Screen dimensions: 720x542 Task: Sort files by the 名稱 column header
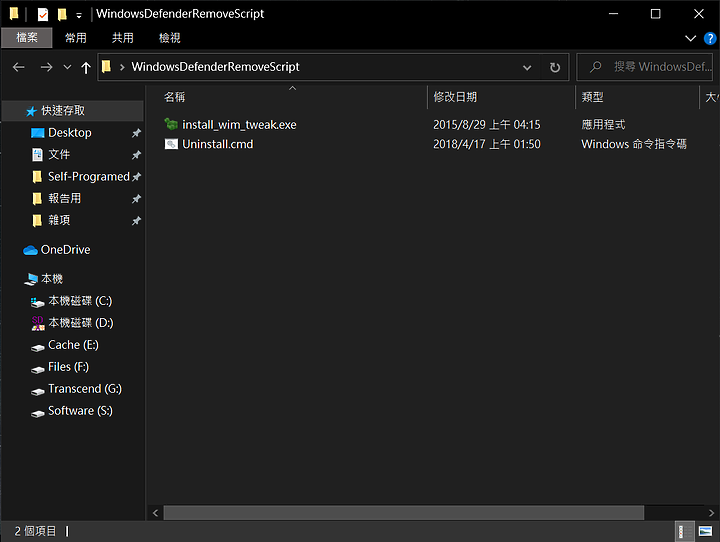(174, 97)
